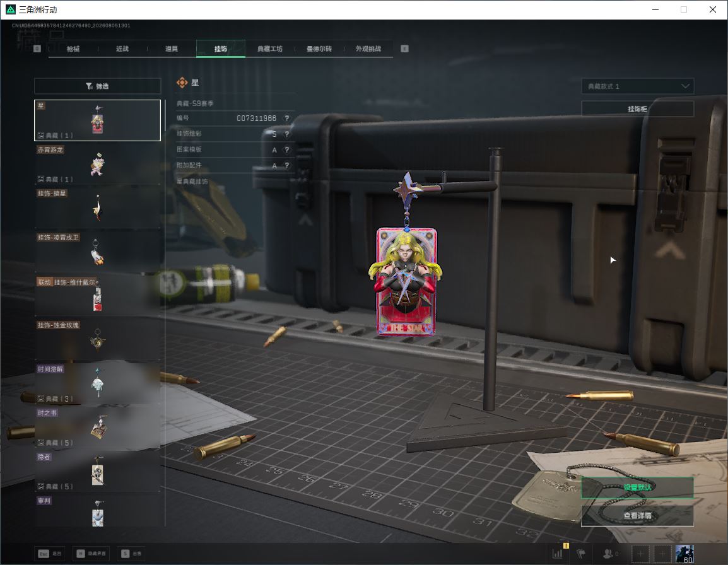Click the 典藏 (1) icon on 赤霄游龙
Viewport: 728px width, 565px height.
coord(41,179)
